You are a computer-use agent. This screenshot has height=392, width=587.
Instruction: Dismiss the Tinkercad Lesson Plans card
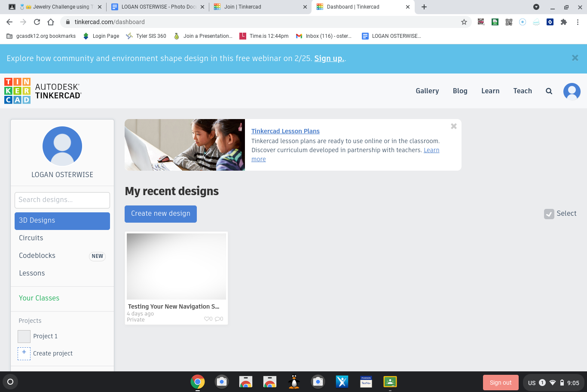[454, 126]
